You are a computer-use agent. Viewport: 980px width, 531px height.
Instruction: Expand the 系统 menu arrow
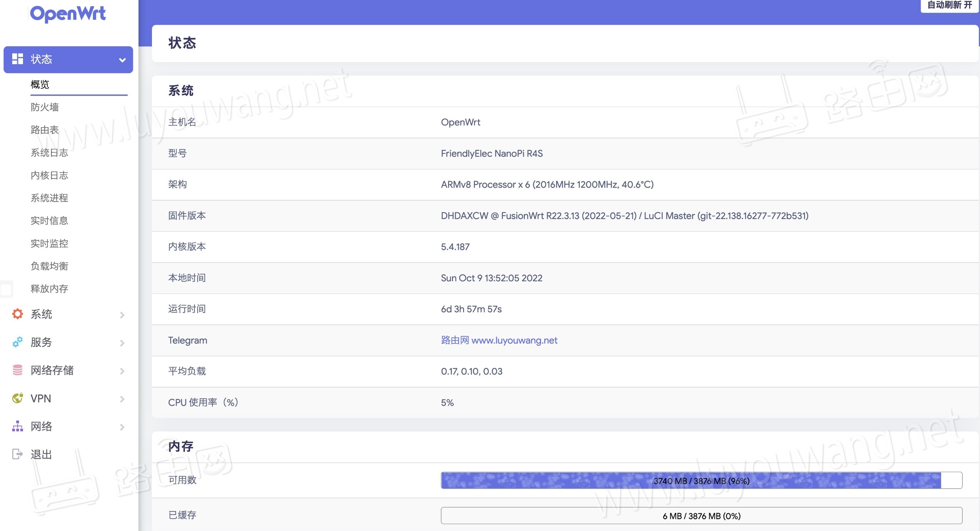point(122,315)
